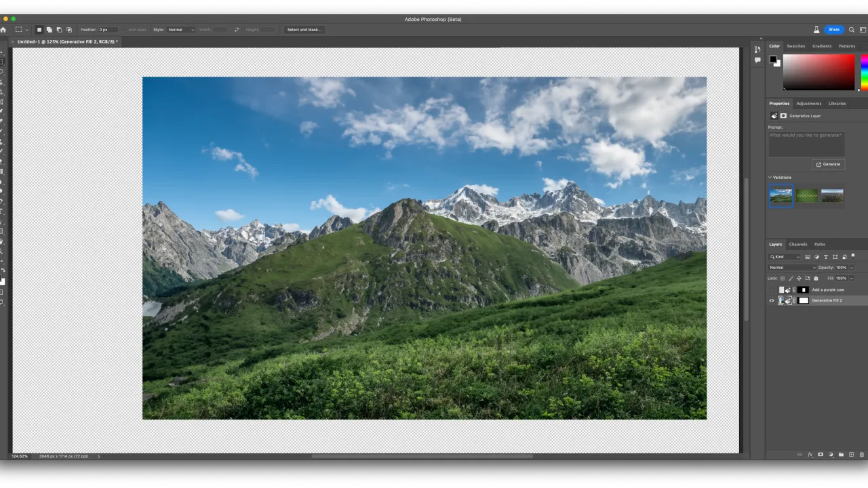Image resolution: width=868 pixels, height=488 pixels.
Task: Toggle lock all padlock icon
Action: pos(816,279)
